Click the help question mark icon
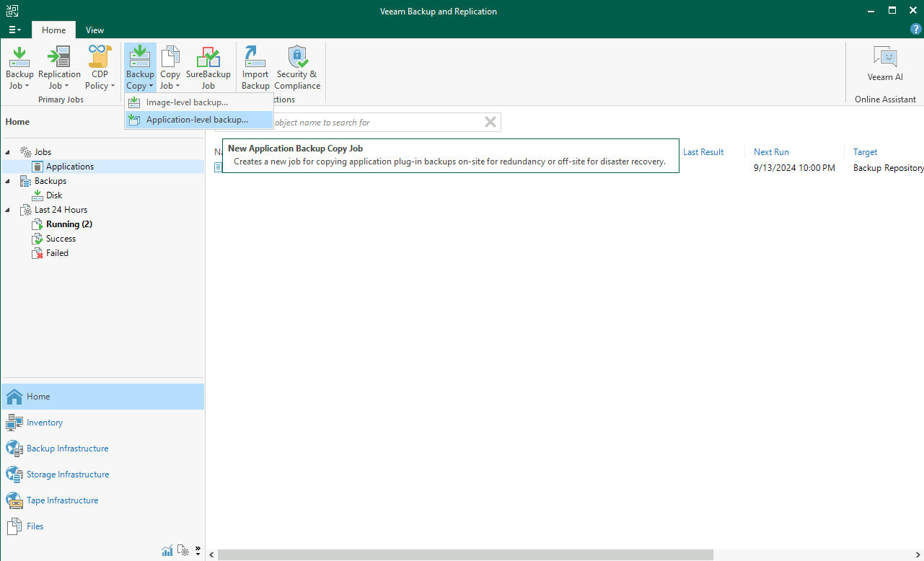 (x=916, y=30)
